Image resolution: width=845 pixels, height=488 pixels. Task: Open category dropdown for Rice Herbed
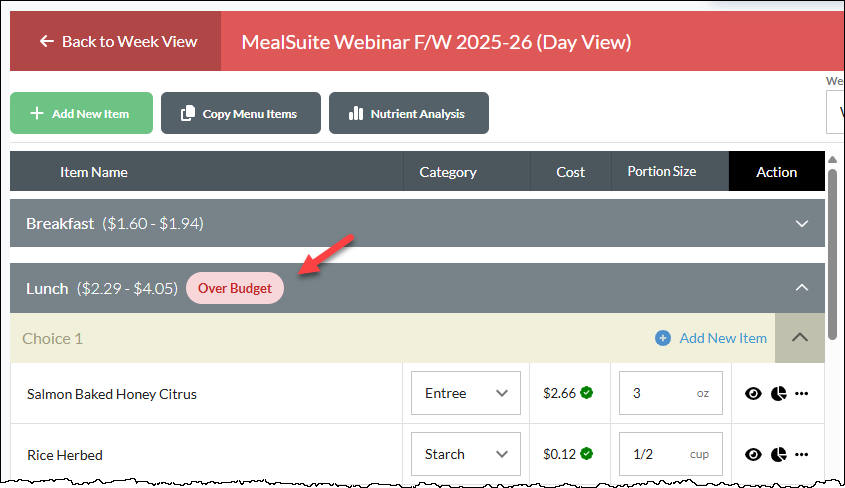(466, 454)
